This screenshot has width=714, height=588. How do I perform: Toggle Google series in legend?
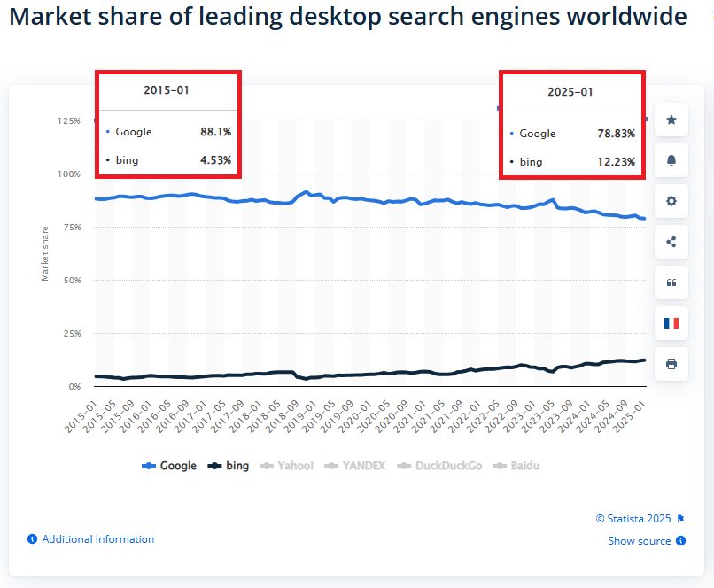tap(169, 466)
